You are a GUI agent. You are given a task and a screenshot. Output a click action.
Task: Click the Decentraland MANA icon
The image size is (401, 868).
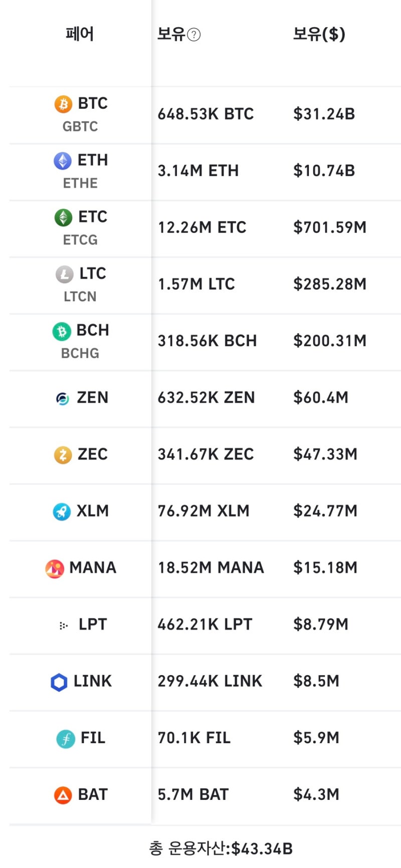[x=55, y=568]
